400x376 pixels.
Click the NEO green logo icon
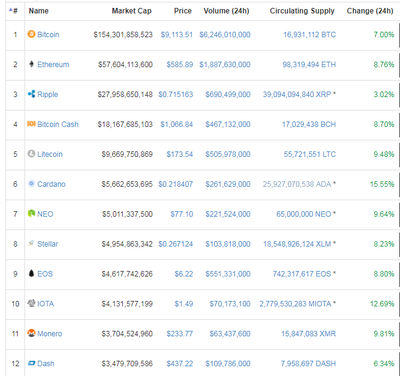pos(31,213)
